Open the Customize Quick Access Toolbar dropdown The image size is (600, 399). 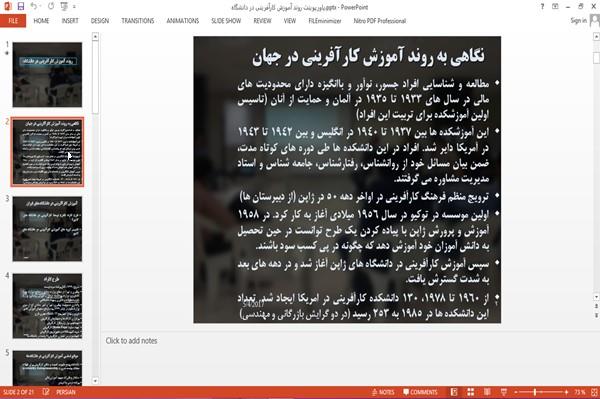[x=74, y=7]
